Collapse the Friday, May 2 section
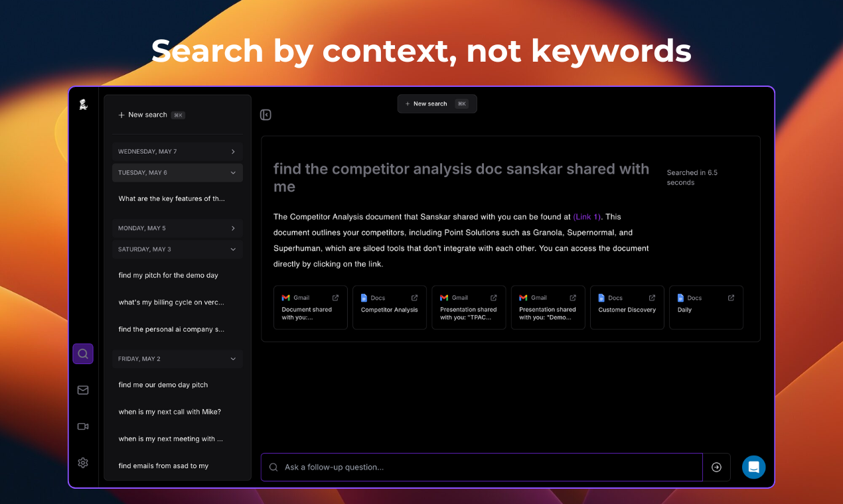 (177, 359)
